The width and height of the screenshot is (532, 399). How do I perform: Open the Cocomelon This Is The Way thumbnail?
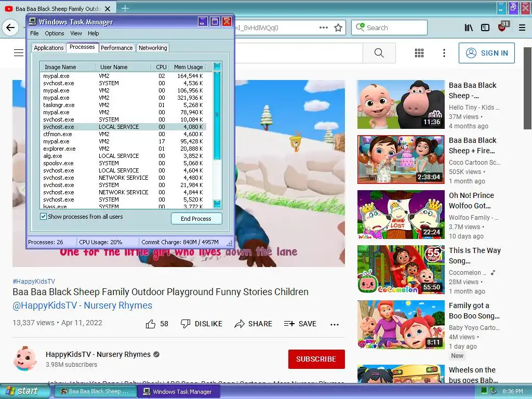point(401,270)
